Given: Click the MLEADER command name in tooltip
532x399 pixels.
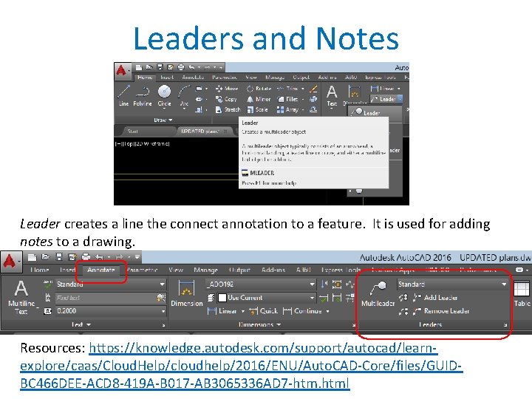Looking at the screenshot, I should (262, 173).
